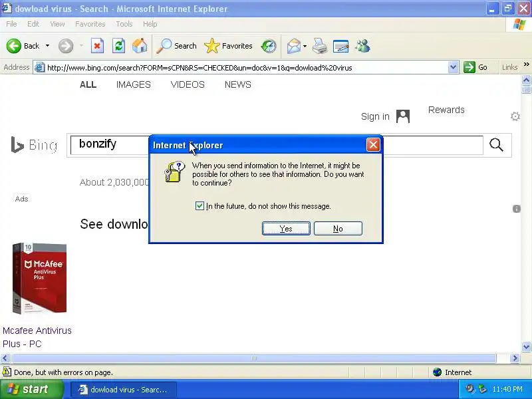Select the ALL results tab
Viewport: 532px width, 399px height.
88,84
